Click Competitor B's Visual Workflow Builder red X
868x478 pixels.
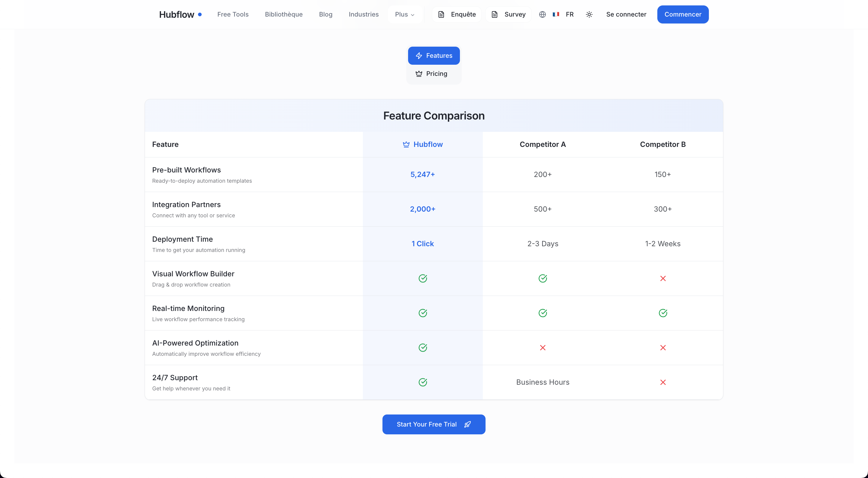[663, 278]
